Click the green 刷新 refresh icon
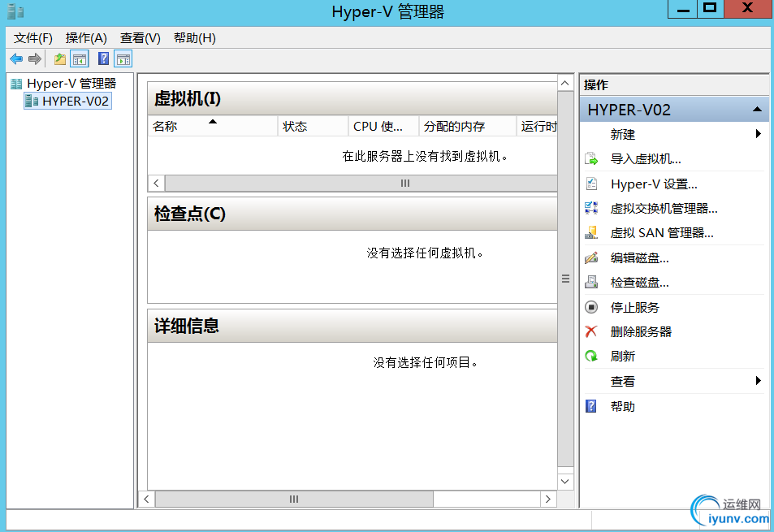The width and height of the screenshot is (774, 532). (x=591, y=357)
